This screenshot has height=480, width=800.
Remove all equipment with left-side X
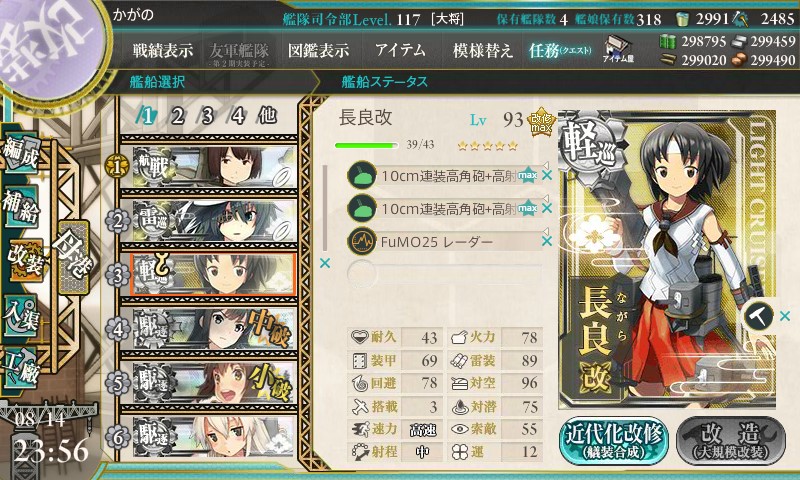click(x=324, y=263)
